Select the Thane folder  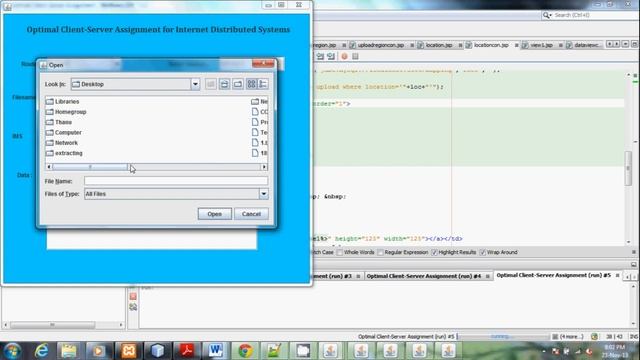59,122
